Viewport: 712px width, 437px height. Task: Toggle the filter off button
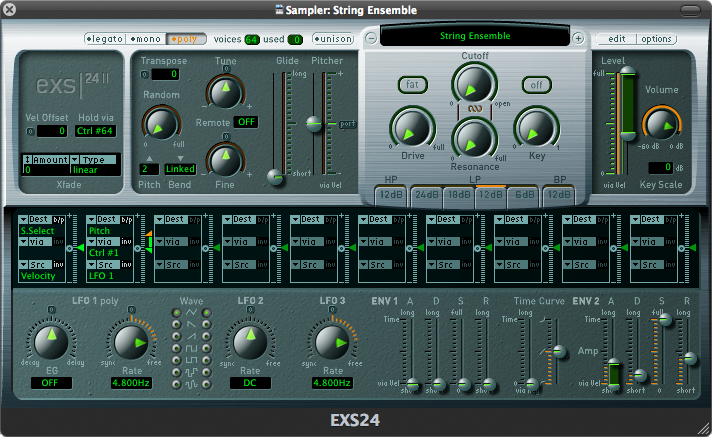[536, 84]
